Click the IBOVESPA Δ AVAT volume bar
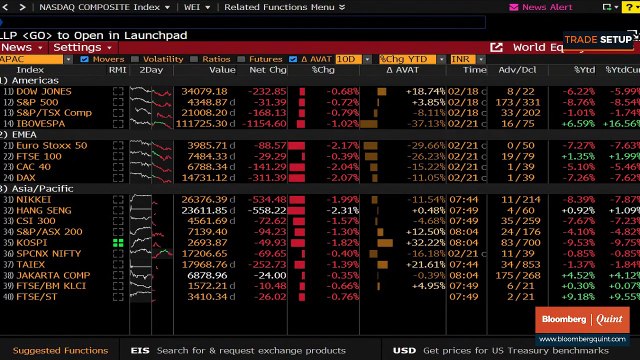This screenshot has width=640, height=360. coord(369,124)
